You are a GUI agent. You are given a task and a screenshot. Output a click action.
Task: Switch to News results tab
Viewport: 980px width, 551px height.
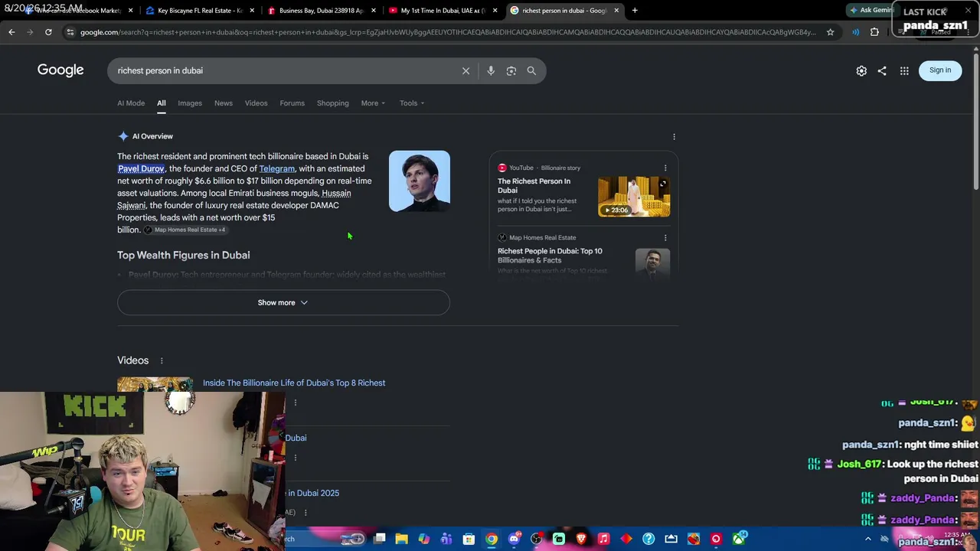[x=224, y=103]
